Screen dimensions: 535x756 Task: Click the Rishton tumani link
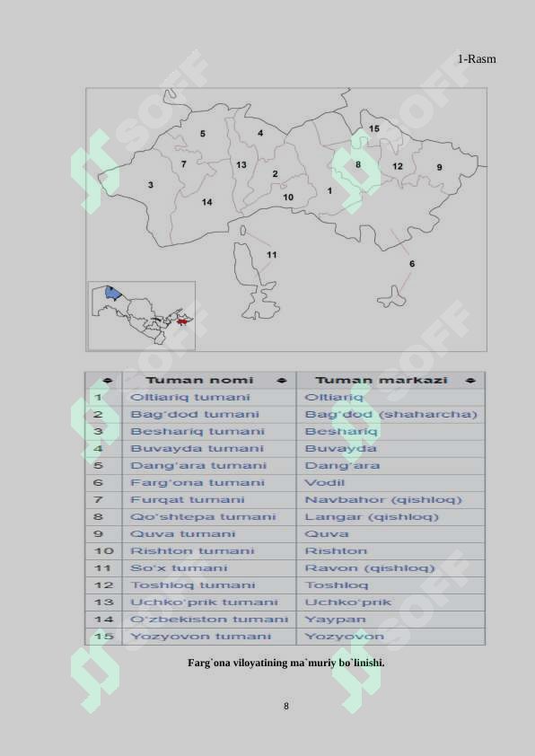tap(192, 551)
